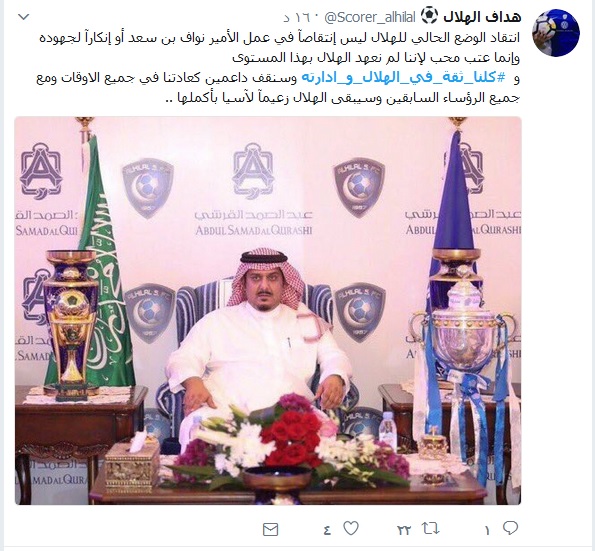Viewport: 595px width, 551px height.
Task: Open the display name هداف الهلال
Action: 482,17
